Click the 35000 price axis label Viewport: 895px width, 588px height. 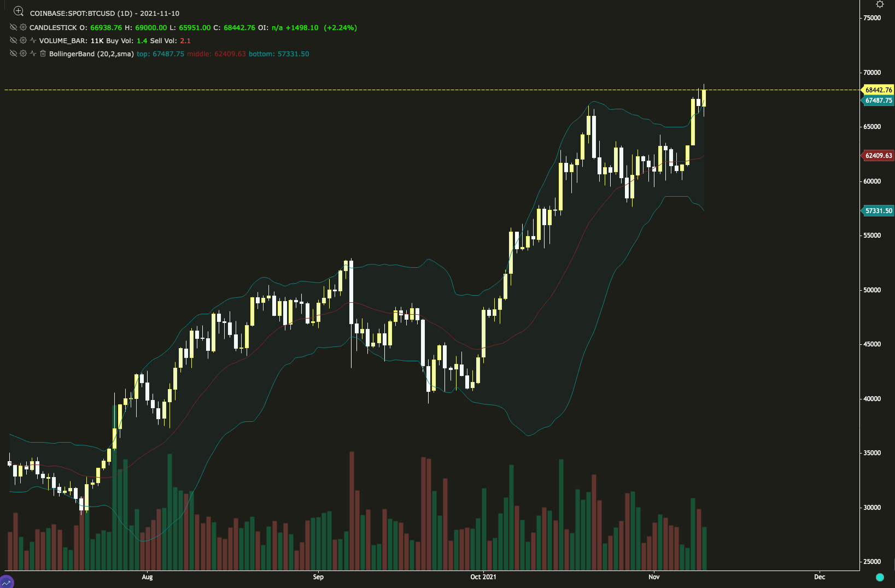(872, 453)
